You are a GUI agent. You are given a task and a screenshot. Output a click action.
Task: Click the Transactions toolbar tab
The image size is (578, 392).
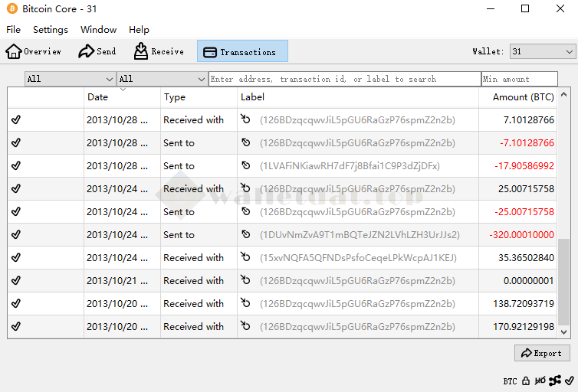tap(242, 52)
